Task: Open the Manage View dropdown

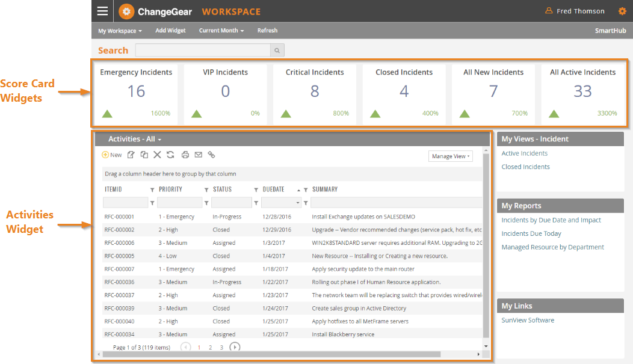Action: (x=449, y=156)
